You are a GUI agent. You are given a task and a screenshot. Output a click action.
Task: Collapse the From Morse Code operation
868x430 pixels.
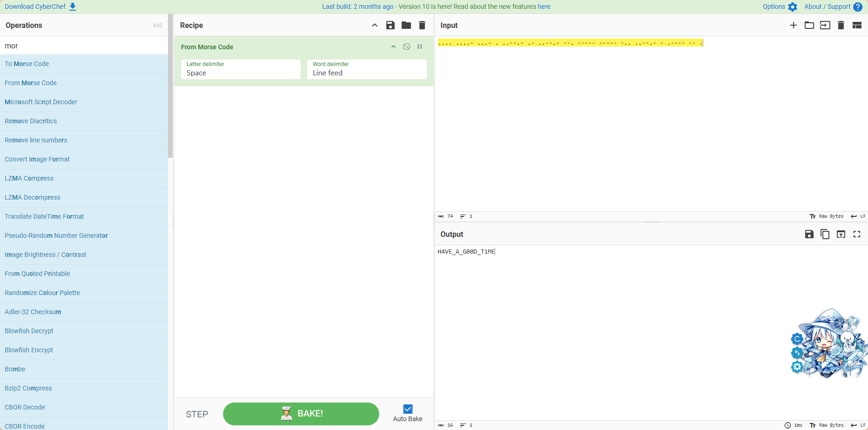click(x=393, y=47)
